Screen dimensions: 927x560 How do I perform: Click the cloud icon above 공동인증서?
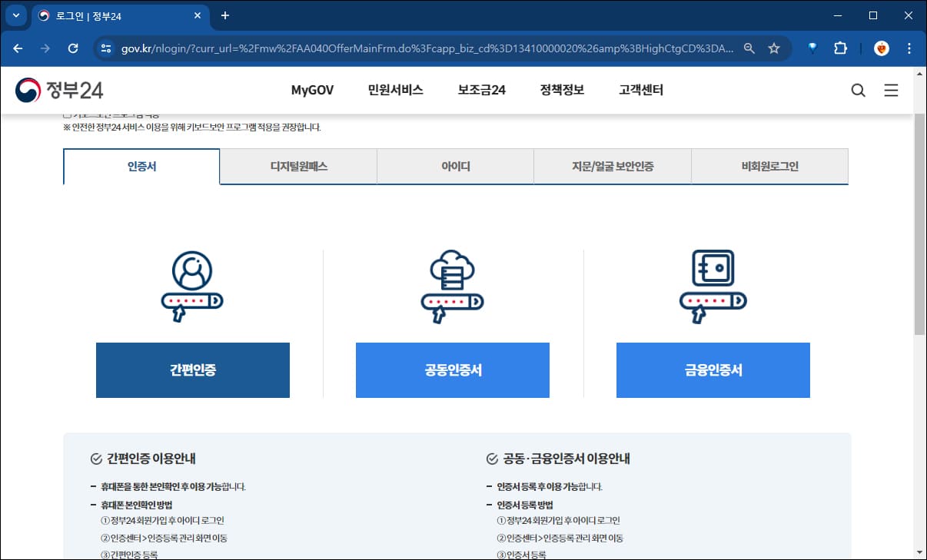[452, 284]
